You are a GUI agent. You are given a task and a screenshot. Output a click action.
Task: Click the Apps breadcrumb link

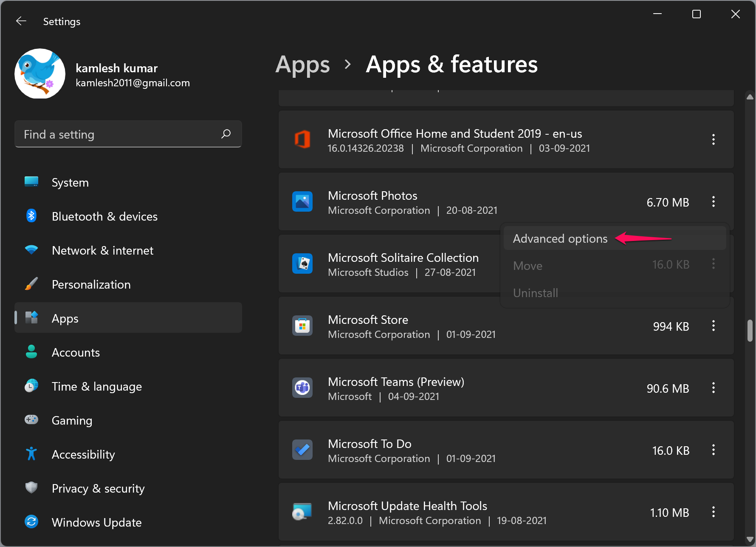point(302,65)
